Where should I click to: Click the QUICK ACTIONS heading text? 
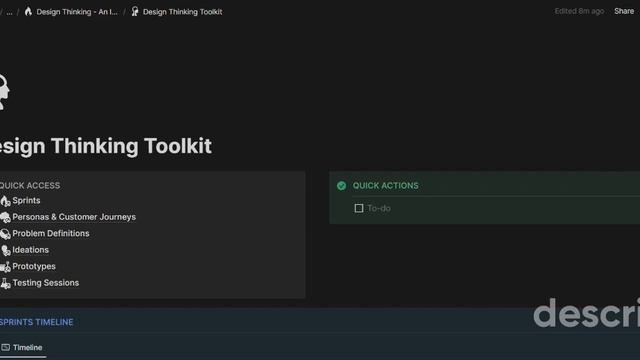pyautogui.click(x=386, y=186)
